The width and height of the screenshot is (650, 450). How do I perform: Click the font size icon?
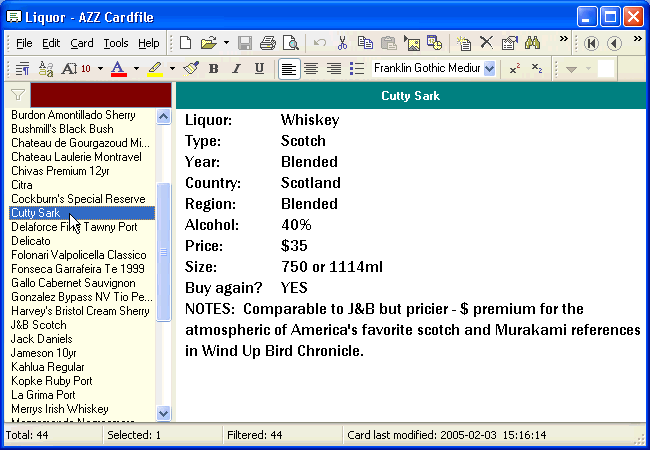pos(76,68)
